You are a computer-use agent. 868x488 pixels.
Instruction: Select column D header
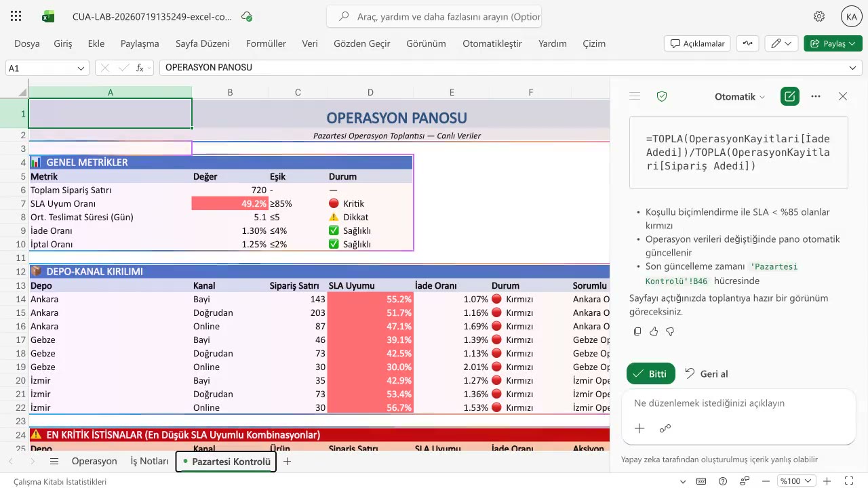tap(370, 92)
